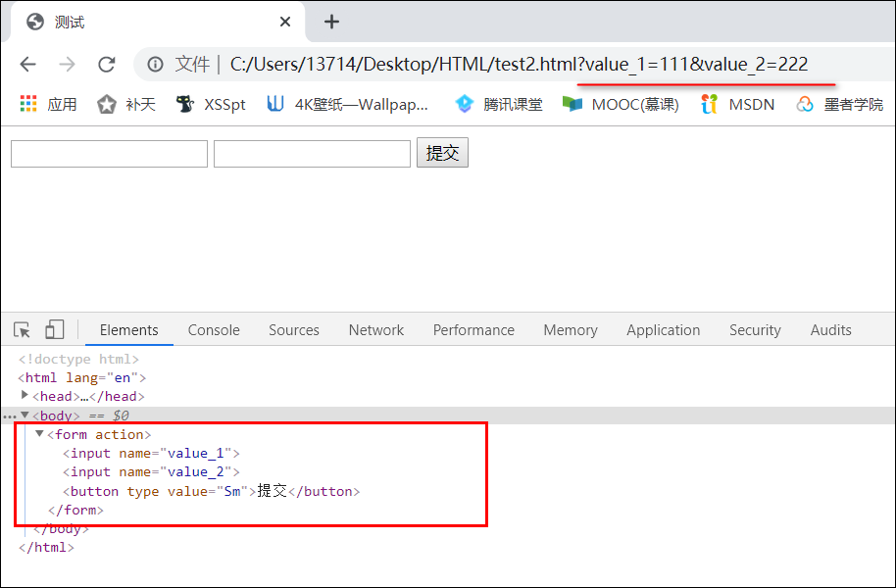This screenshot has height=588, width=896.
Task: Click the address bar URL
Action: click(x=519, y=64)
